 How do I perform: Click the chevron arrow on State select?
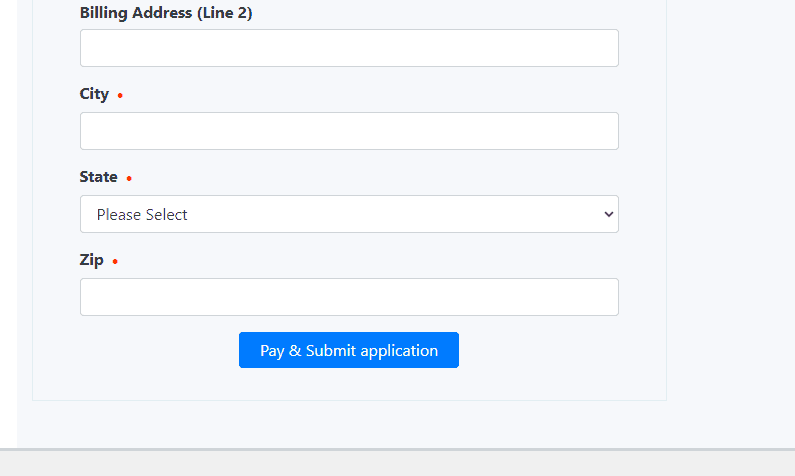click(607, 214)
